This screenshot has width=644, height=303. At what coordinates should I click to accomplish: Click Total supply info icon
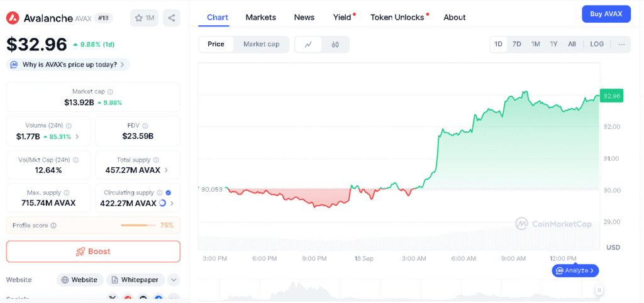click(x=156, y=160)
